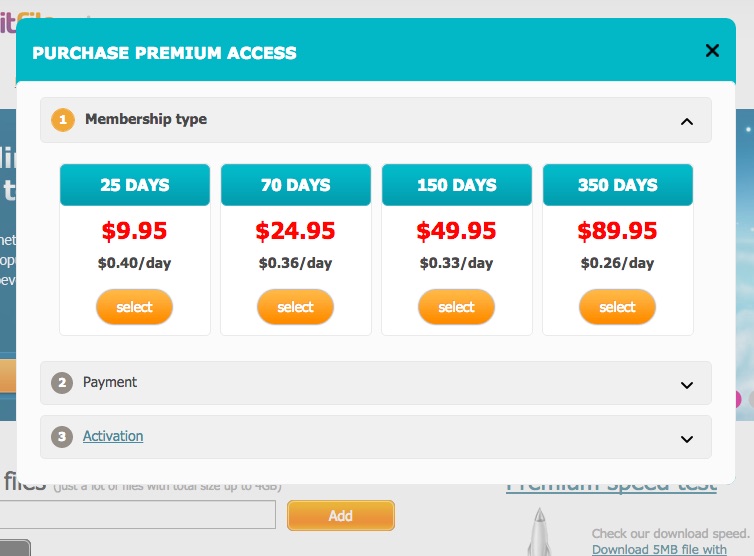
Task: Select the 150 days plan
Action: tap(456, 307)
